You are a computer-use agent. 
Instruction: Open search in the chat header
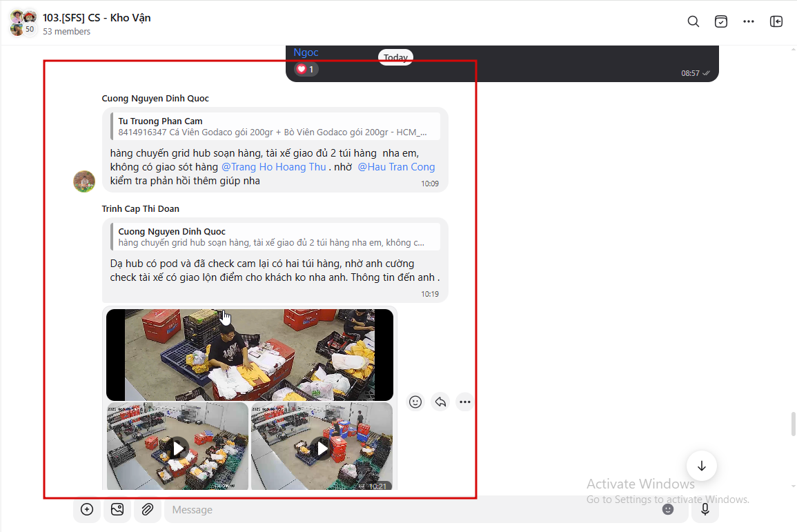[693, 21]
